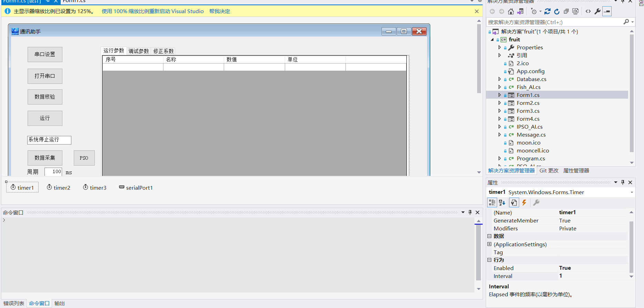644x308 pixels.
Task: Select the timer3 component in the tray
Action: point(95,187)
